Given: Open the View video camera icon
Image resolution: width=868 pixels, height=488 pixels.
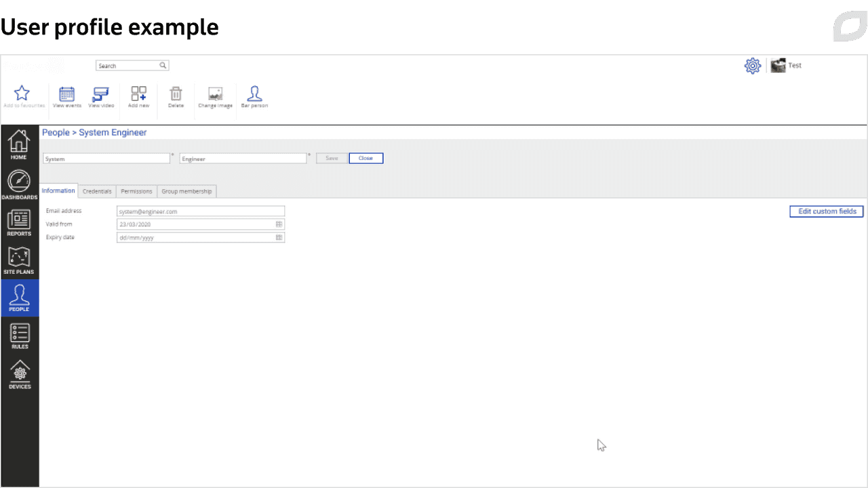Looking at the screenshot, I should (100, 96).
